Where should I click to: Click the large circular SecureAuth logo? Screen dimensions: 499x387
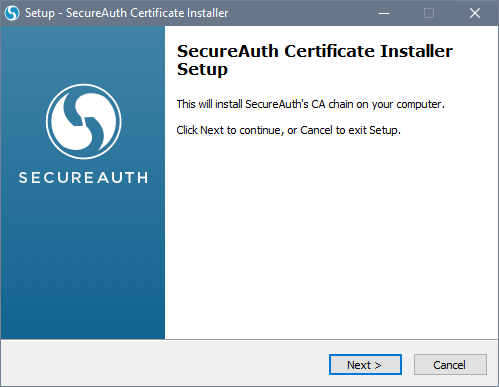click(x=84, y=121)
